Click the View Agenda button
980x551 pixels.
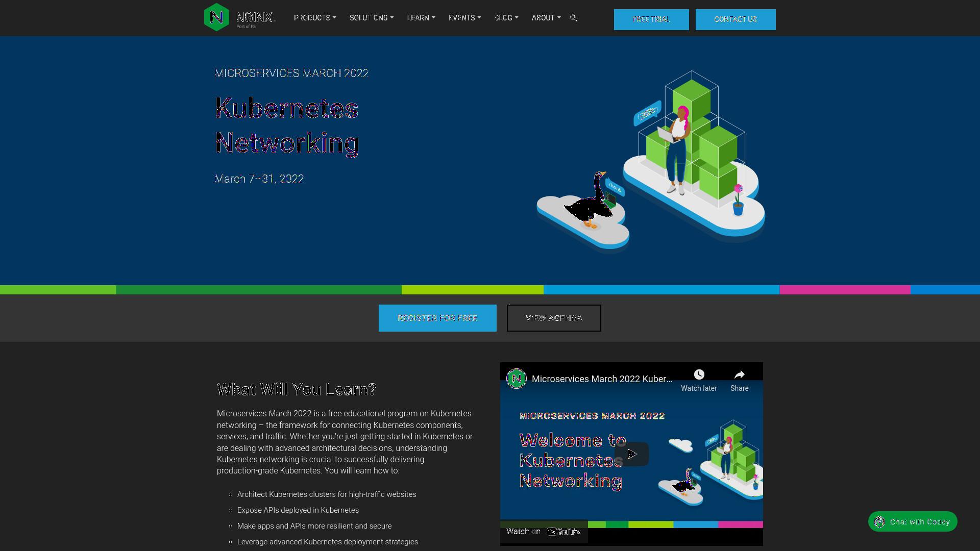pos(554,318)
